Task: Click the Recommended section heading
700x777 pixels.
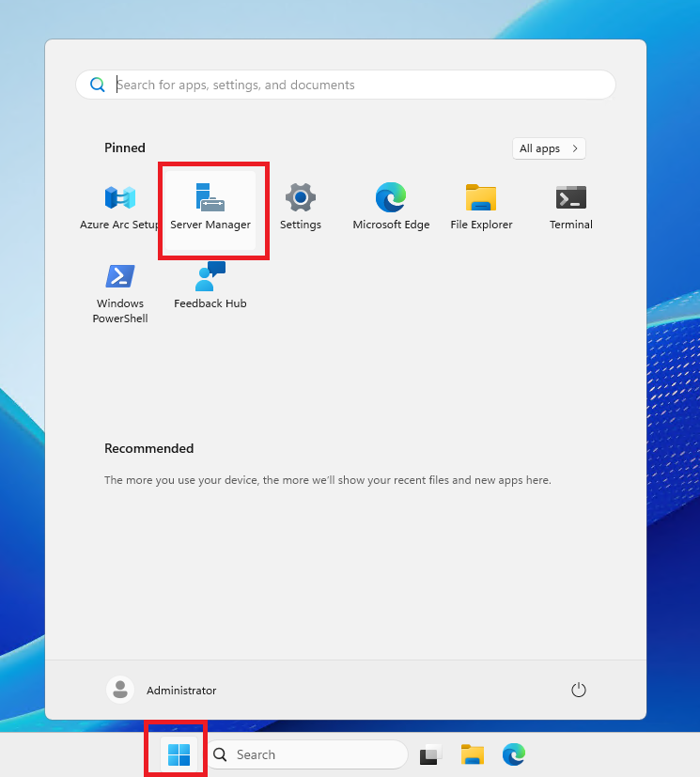Action: pyautogui.click(x=149, y=448)
